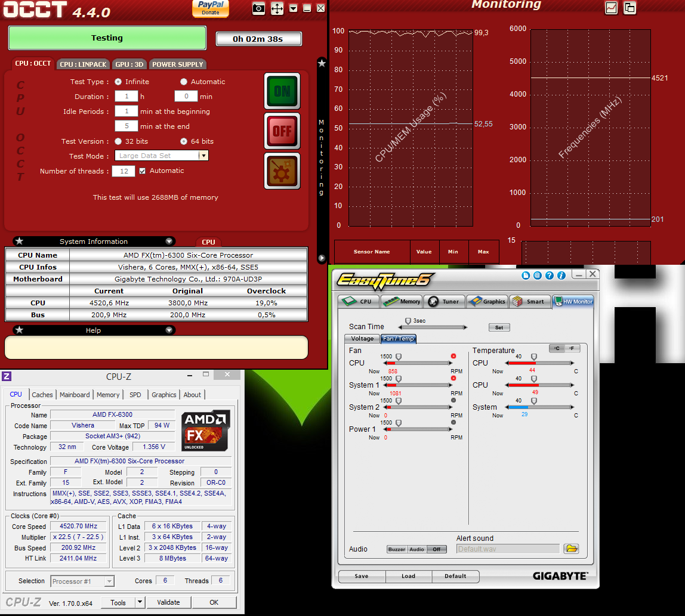Open EasyTune6 info icon
This screenshot has width=685, height=616.
pos(561,276)
